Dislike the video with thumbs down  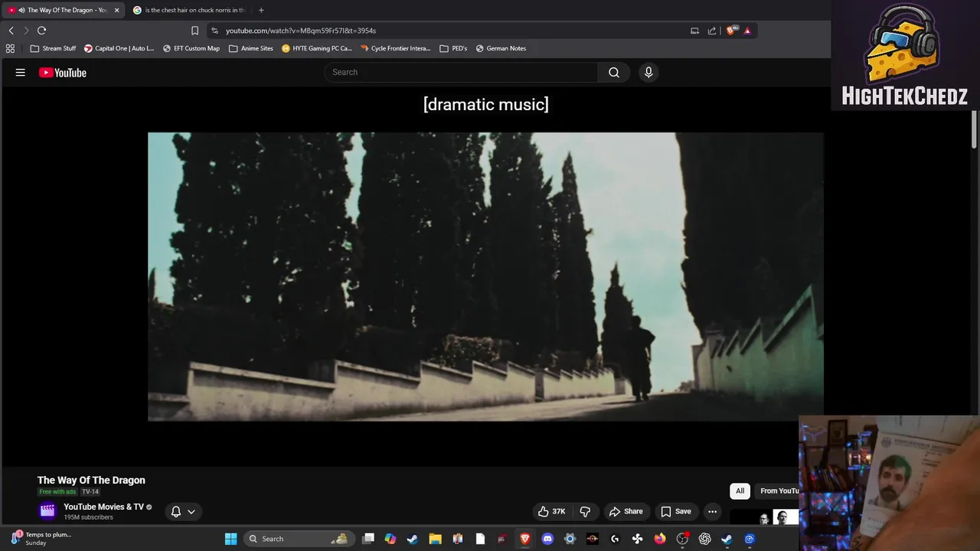tap(585, 511)
